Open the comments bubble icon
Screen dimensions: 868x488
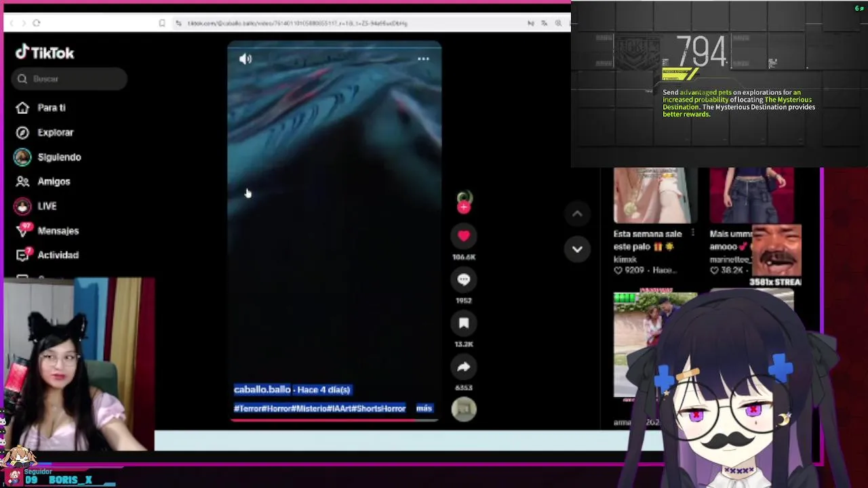pos(464,279)
